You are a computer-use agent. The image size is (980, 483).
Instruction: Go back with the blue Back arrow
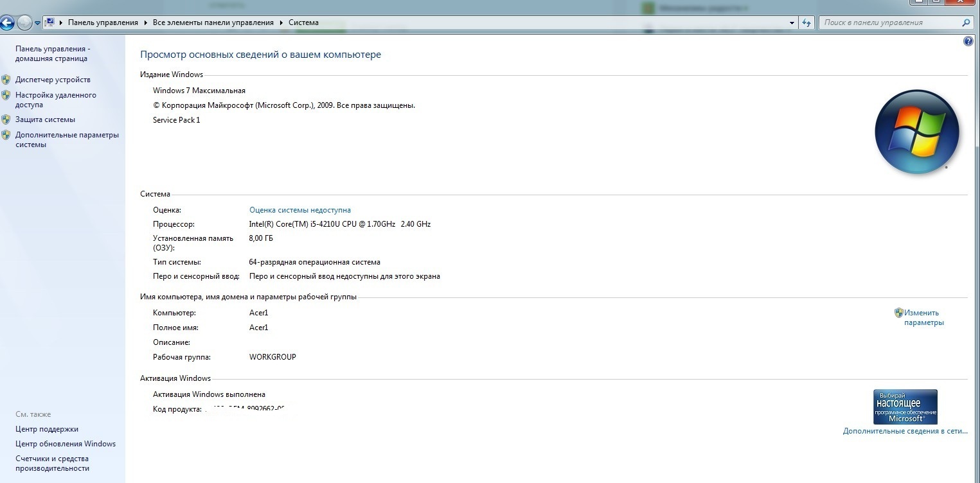coord(7,22)
